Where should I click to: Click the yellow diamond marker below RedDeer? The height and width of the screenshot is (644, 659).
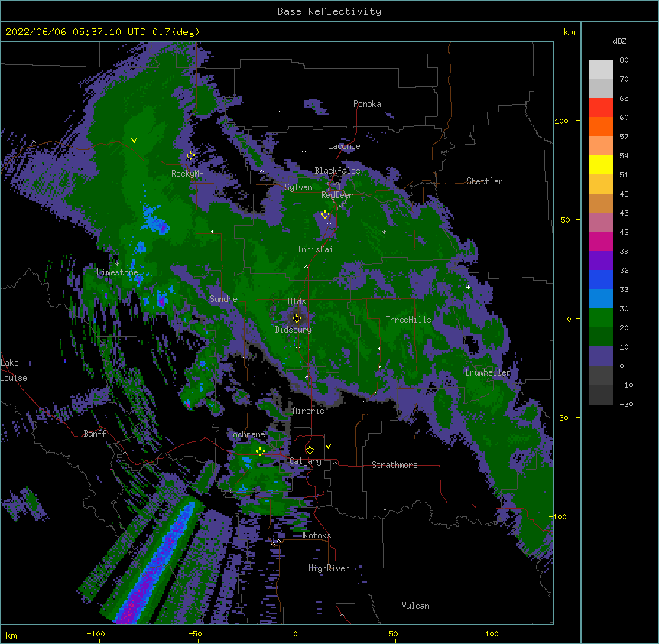(x=325, y=215)
